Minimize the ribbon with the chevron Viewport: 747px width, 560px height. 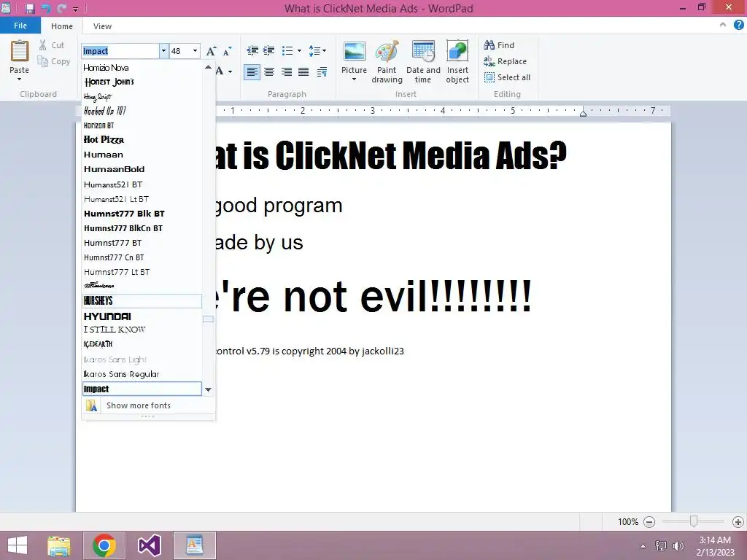tap(723, 25)
